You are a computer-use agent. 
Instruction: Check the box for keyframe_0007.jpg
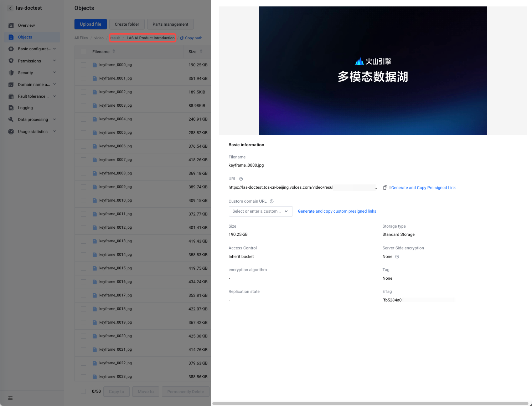click(x=83, y=160)
